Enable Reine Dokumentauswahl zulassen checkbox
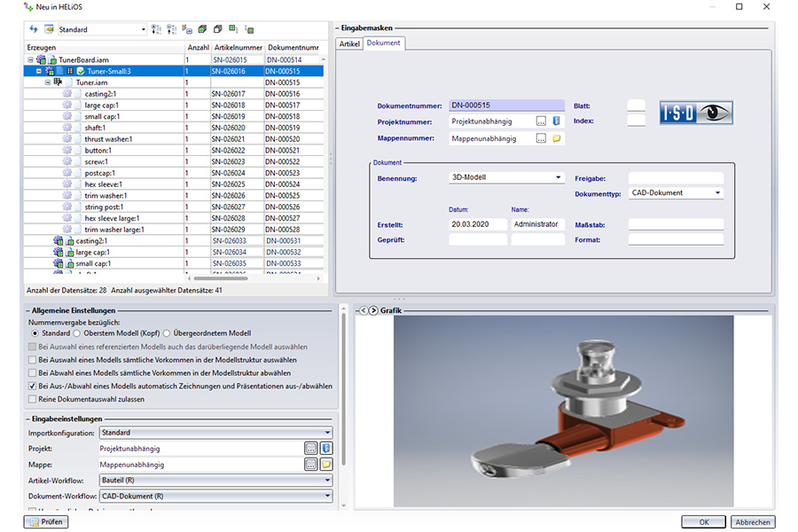Image resolution: width=798 pixels, height=532 pixels. pyautogui.click(x=33, y=399)
